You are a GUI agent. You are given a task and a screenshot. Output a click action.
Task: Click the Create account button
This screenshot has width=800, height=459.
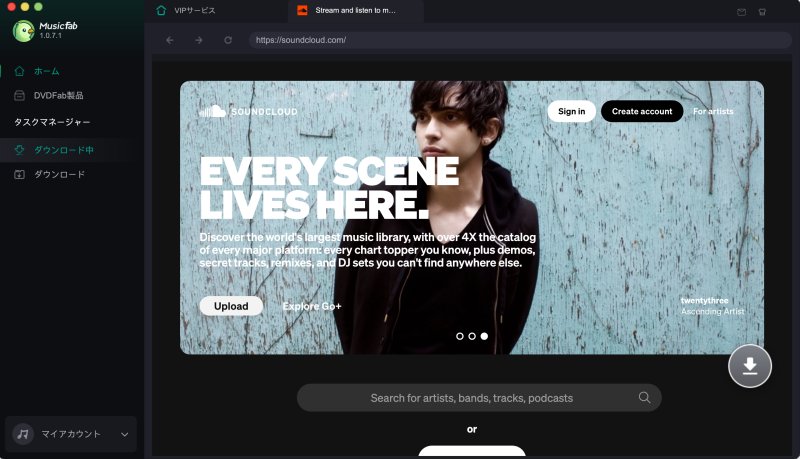point(642,111)
